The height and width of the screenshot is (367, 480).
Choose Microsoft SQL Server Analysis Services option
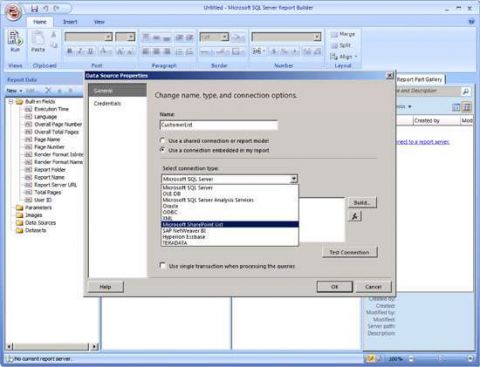230,200
